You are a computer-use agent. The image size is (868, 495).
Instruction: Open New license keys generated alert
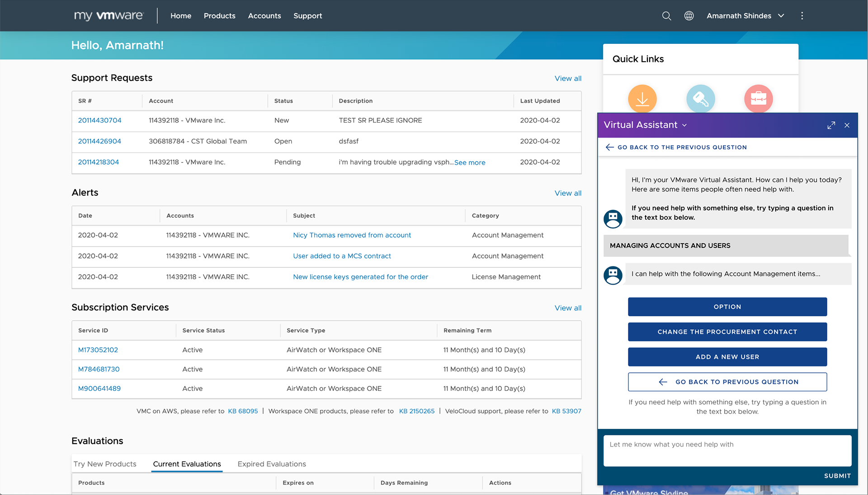360,277
